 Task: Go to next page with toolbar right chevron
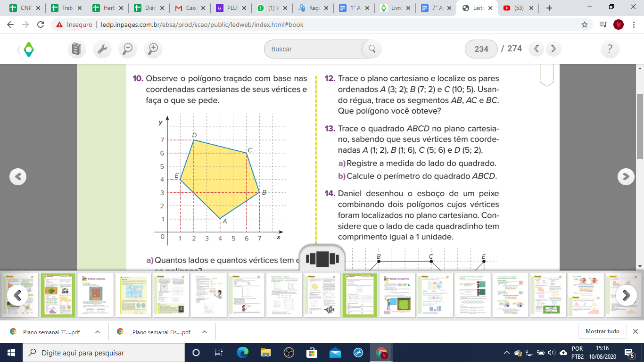pos(553,49)
